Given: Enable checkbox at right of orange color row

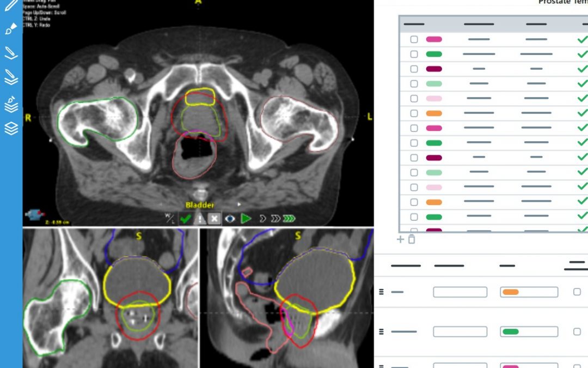Looking at the screenshot, I should click(x=577, y=292).
